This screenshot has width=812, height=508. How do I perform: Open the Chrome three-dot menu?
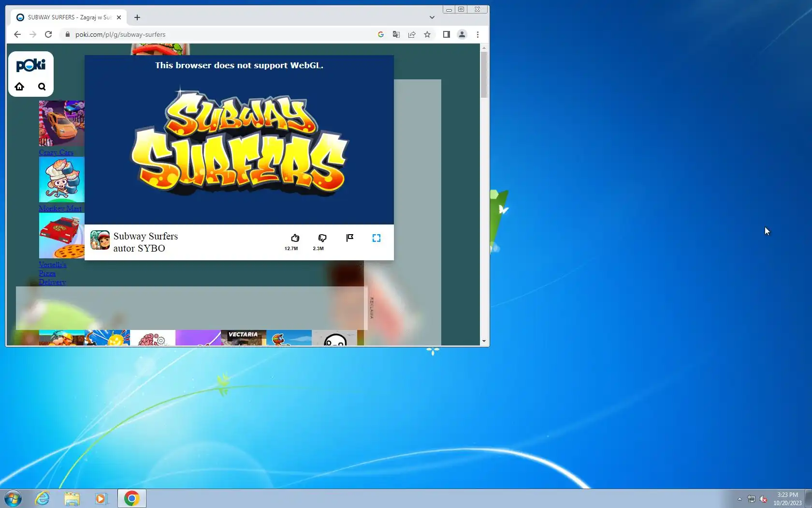pyautogui.click(x=478, y=34)
